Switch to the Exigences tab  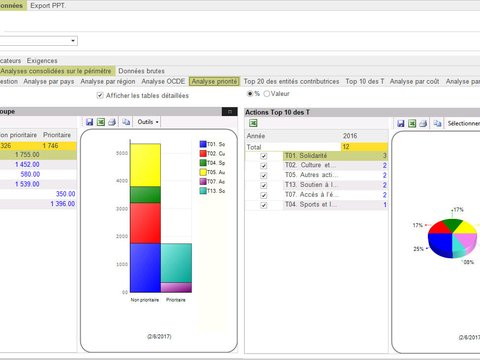[42, 61]
